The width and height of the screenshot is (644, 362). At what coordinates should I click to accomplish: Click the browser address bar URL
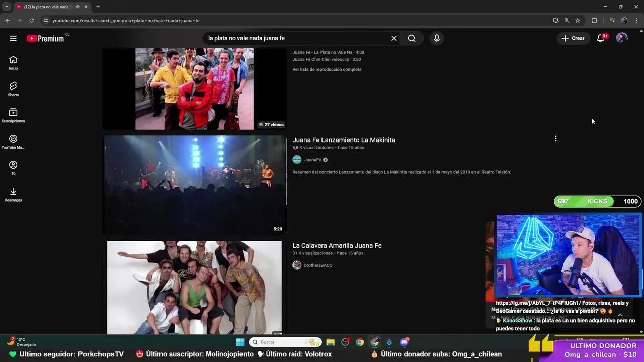point(126,20)
